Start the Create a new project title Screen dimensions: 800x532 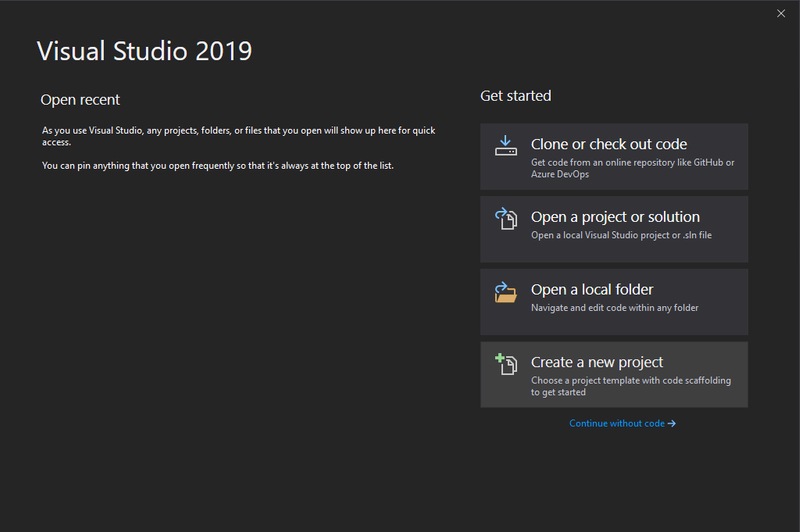point(596,362)
